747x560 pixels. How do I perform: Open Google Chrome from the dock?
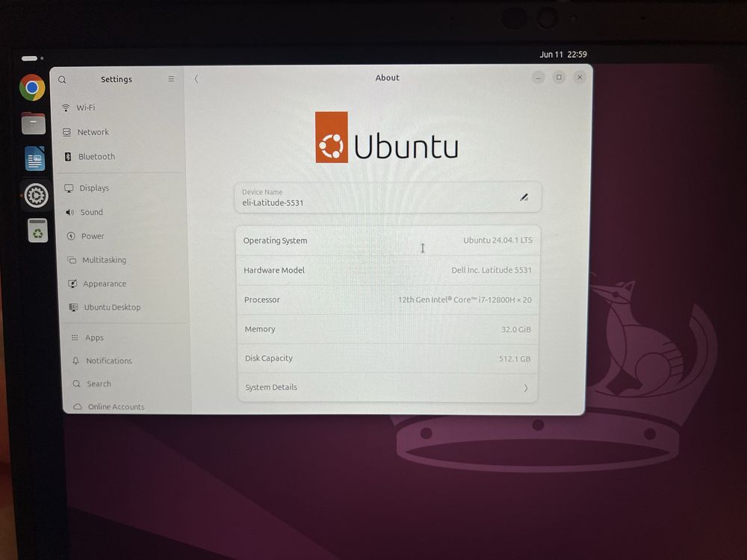[x=32, y=87]
